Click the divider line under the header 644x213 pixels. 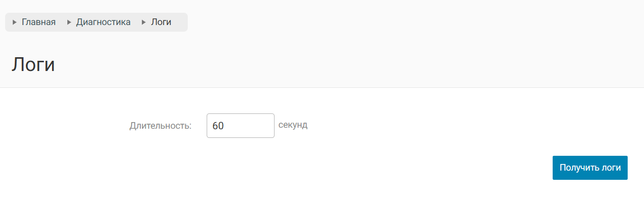coord(322,87)
